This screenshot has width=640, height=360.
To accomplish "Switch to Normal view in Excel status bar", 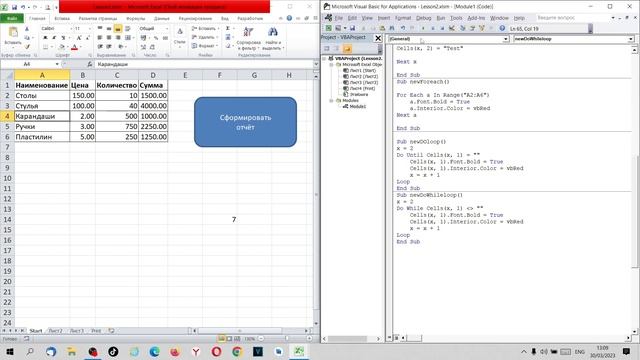I will (221, 338).
